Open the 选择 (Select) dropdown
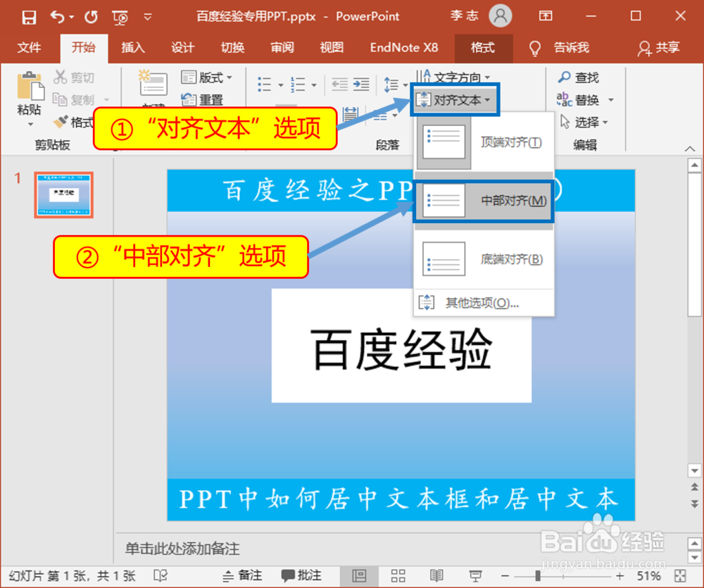The image size is (704, 588). (x=584, y=122)
